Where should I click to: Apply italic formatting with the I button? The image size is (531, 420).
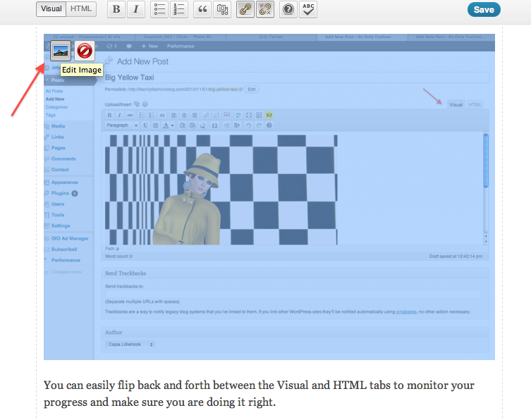click(136, 10)
